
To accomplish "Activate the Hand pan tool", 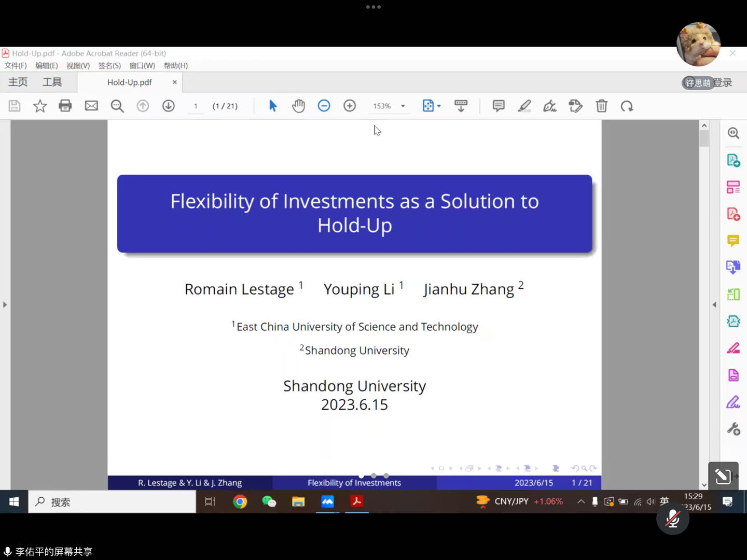I will click(x=298, y=106).
